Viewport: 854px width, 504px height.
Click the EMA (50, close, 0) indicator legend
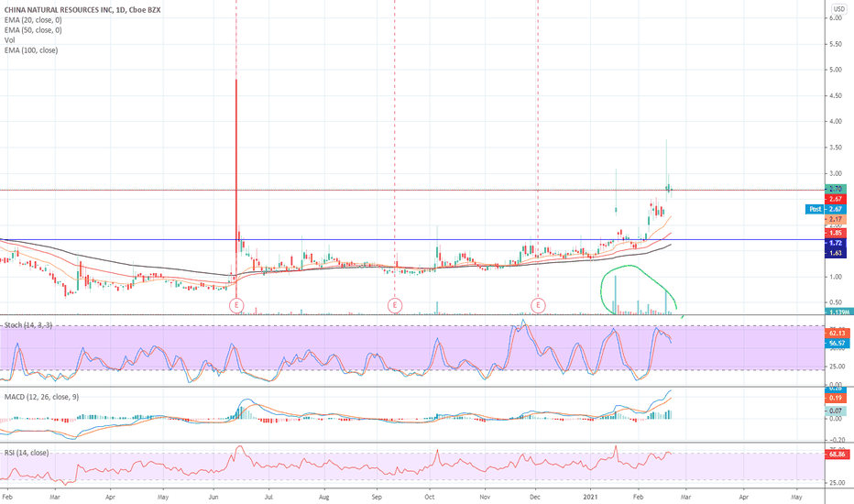(x=33, y=30)
